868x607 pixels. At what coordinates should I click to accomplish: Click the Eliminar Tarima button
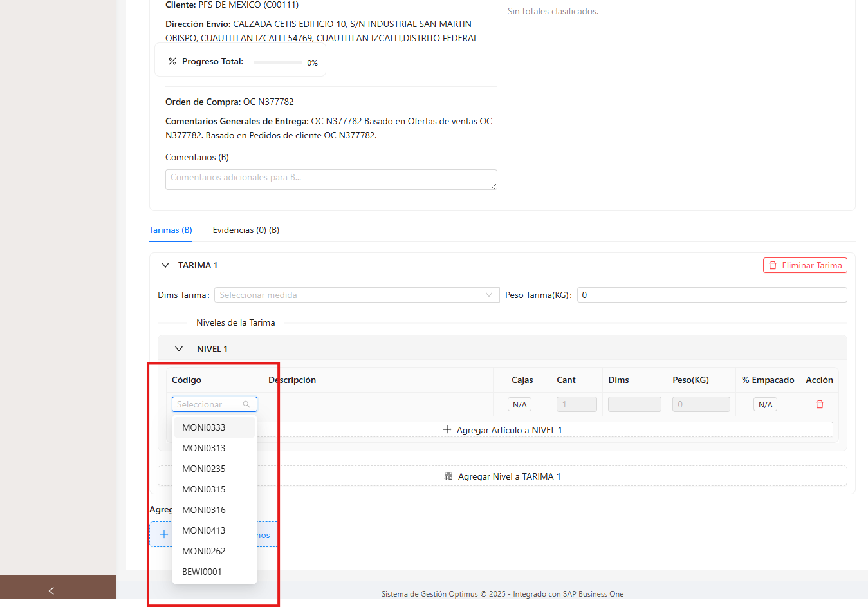(805, 265)
